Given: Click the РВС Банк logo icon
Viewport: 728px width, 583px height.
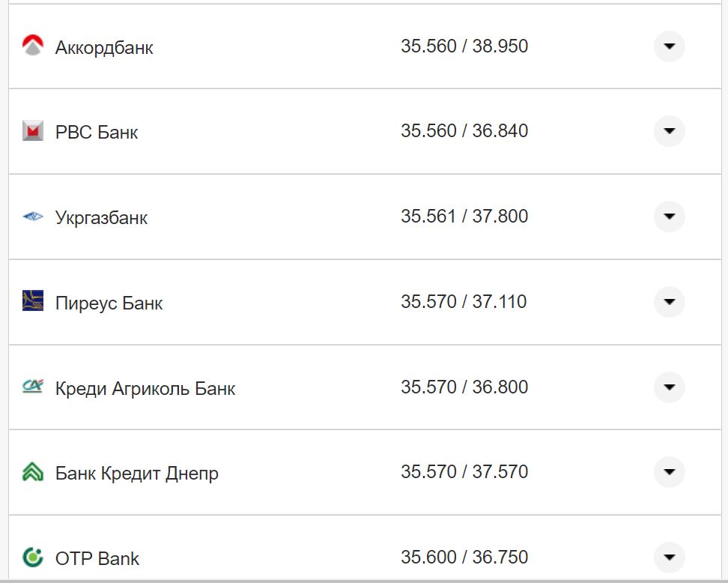Looking at the screenshot, I should pos(33,131).
